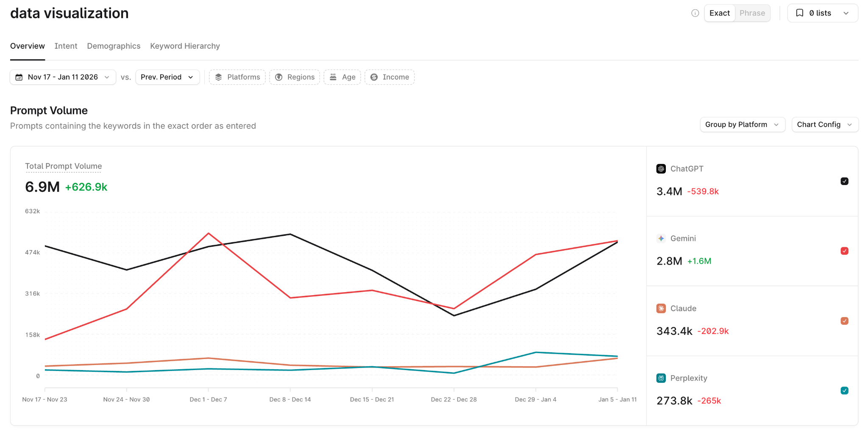Screen dimensions: 868x434
Task: Click the Claude logo icon
Action: tap(661, 308)
